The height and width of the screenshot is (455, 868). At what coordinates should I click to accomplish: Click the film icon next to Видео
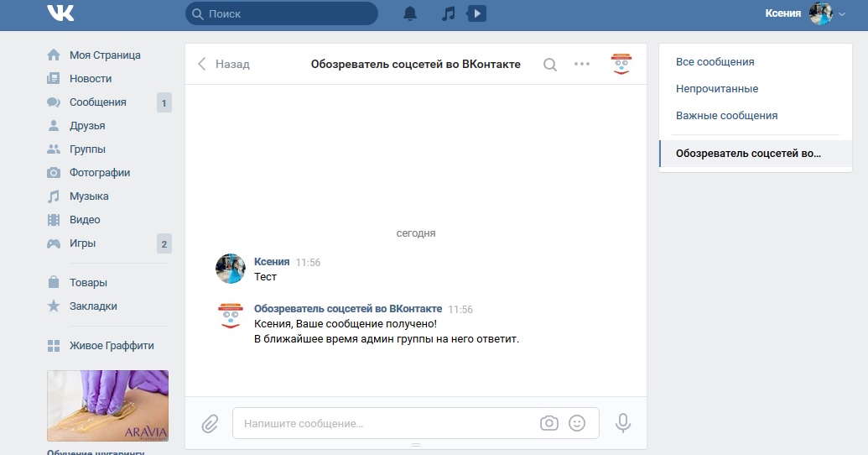(54, 219)
